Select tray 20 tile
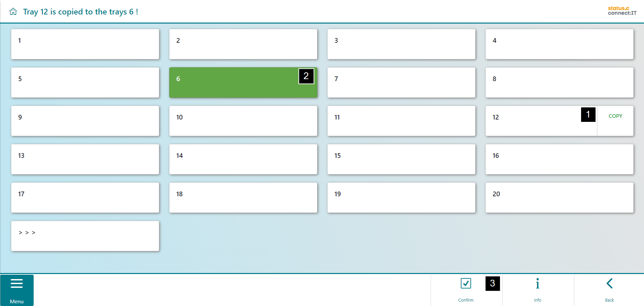Screen dimensions: 644x306 559,198
